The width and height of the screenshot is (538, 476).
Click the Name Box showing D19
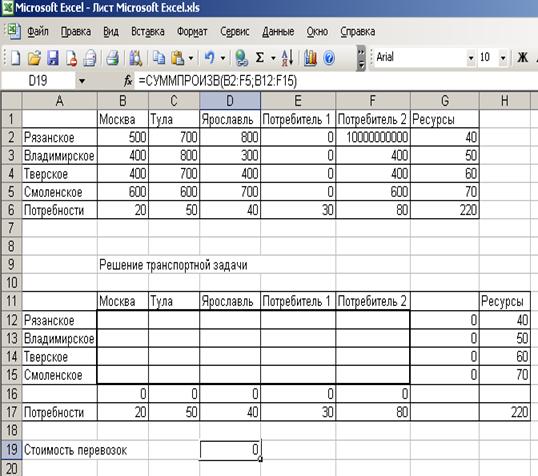(38, 81)
